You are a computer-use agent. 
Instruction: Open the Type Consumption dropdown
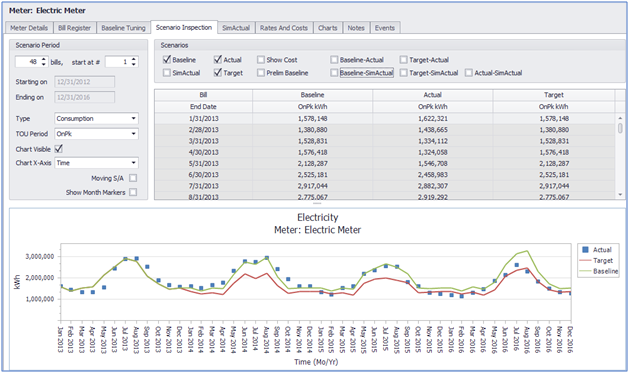pos(96,119)
